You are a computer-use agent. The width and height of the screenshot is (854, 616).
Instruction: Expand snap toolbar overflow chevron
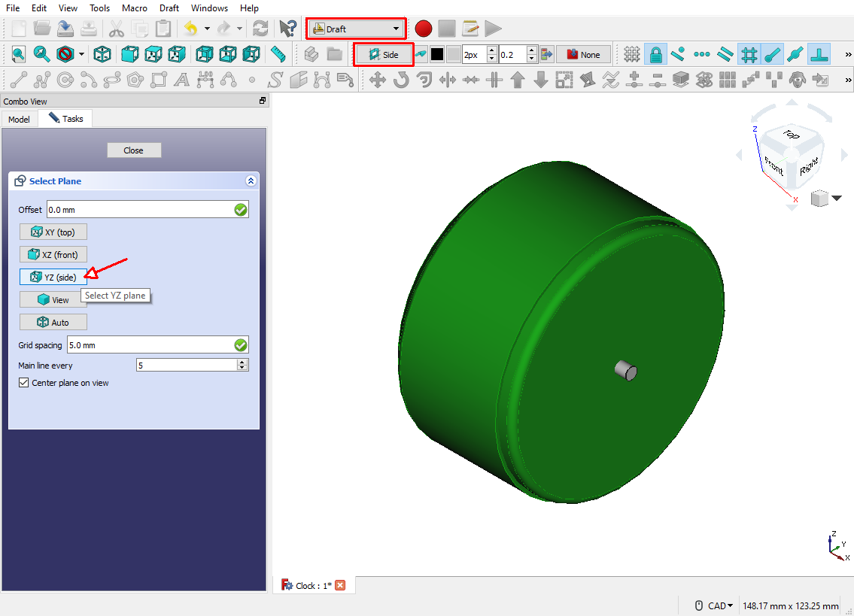tap(848, 54)
